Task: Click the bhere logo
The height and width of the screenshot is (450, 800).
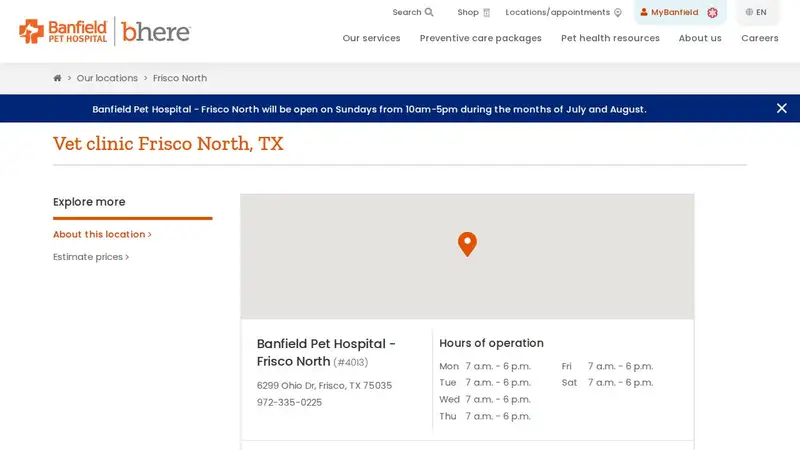Action: coord(156,32)
